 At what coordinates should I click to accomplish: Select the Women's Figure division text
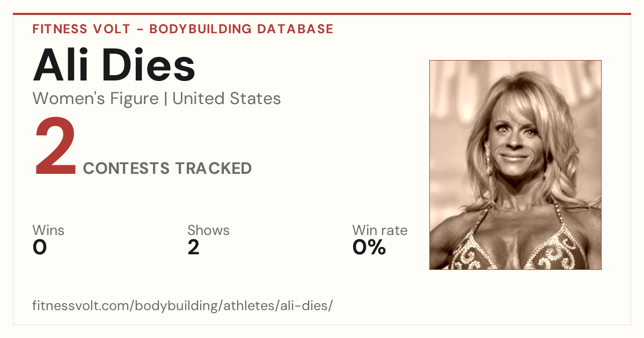click(x=96, y=99)
